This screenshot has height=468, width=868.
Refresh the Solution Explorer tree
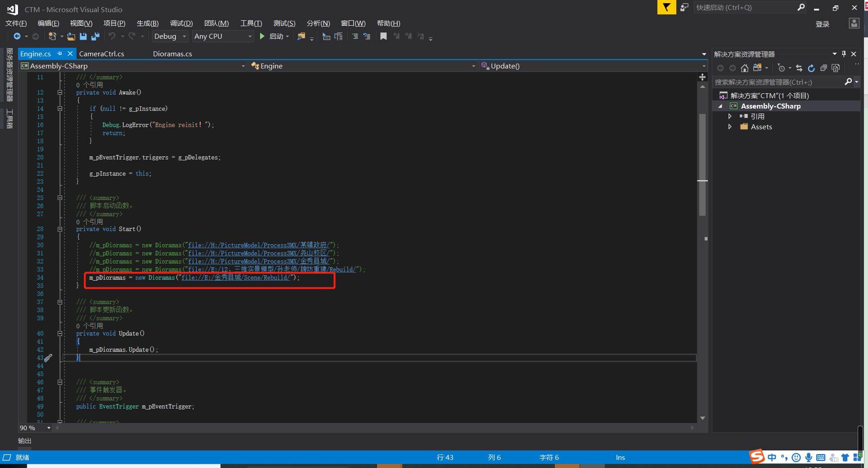(x=811, y=68)
